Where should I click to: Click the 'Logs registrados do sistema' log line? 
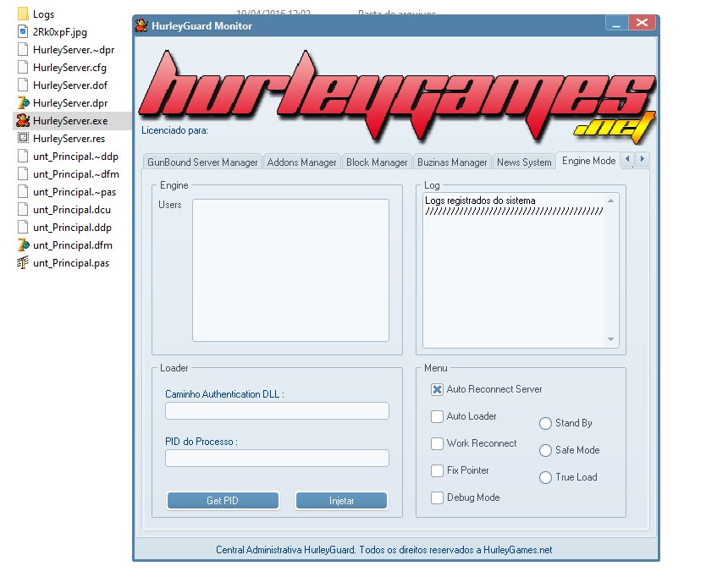[480, 201]
